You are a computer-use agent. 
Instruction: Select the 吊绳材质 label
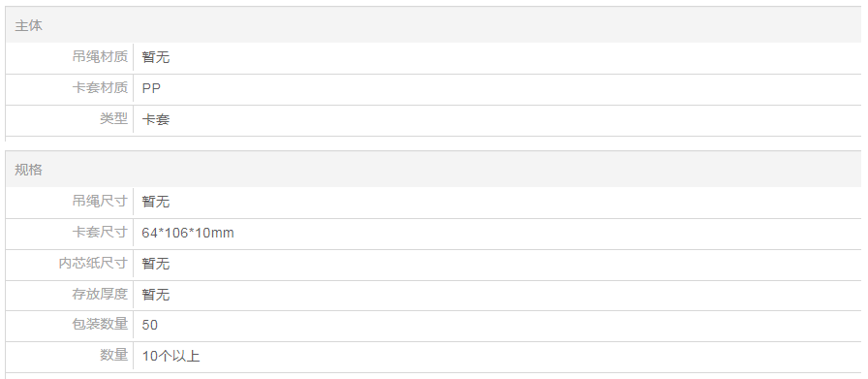100,56
